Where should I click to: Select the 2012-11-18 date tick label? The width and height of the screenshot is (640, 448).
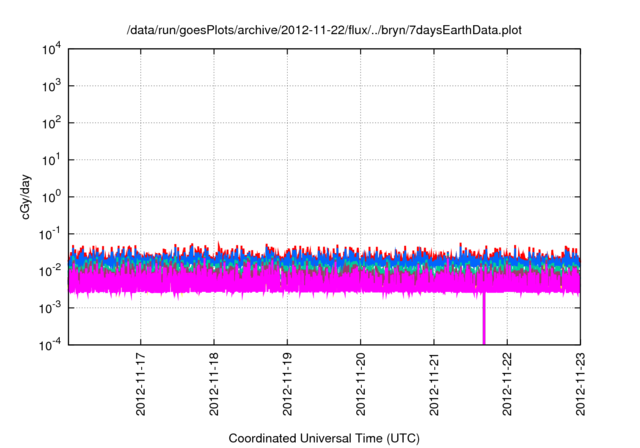click(214, 385)
